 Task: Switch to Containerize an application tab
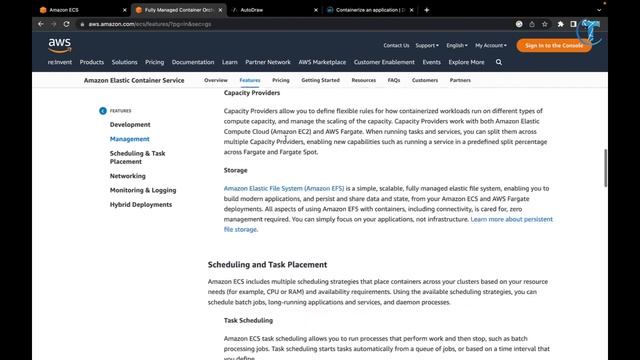coord(370,10)
